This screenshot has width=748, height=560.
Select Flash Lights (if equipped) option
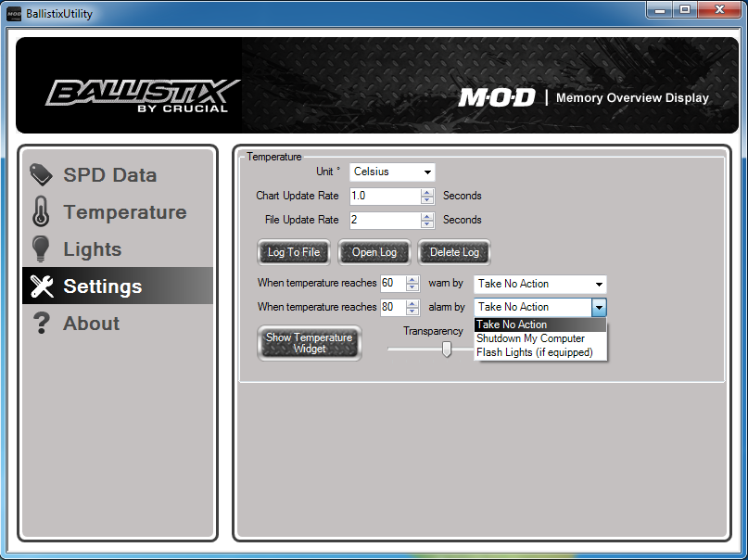(540, 352)
